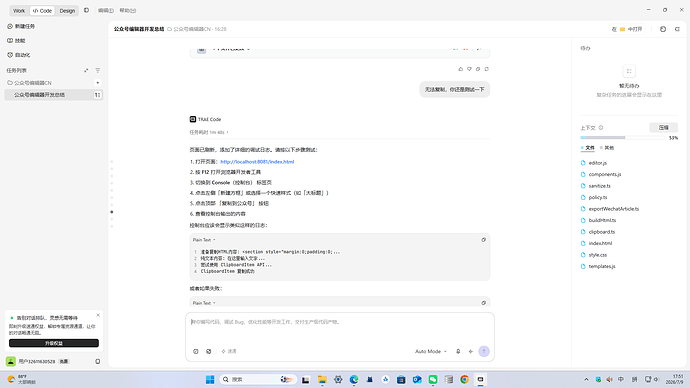Copy the first Plain Text code block
Viewport: 690px width, 388px height.
[483, 240]
